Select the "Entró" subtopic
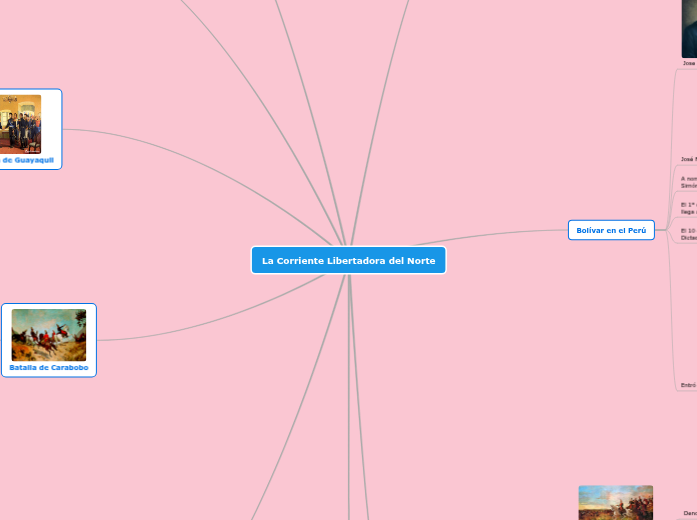Image resolution: width=697 pixels, height=520 pixels. click(689, 385)
